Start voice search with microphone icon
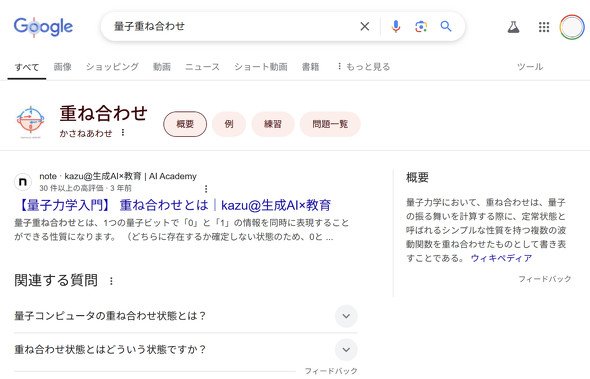 [x=395, y=26]
